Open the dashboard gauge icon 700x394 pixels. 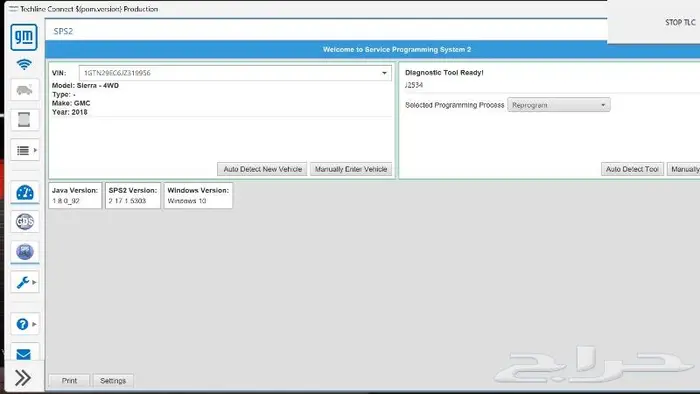pyautogui.click(x=25, y=193)
